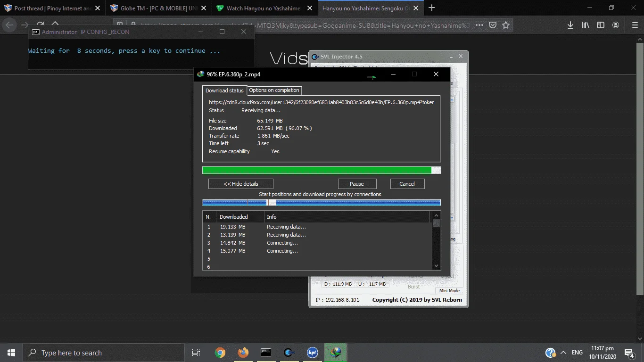Open the Windows Start menu
Screen dimensions: 644x362
pos(11,353)
